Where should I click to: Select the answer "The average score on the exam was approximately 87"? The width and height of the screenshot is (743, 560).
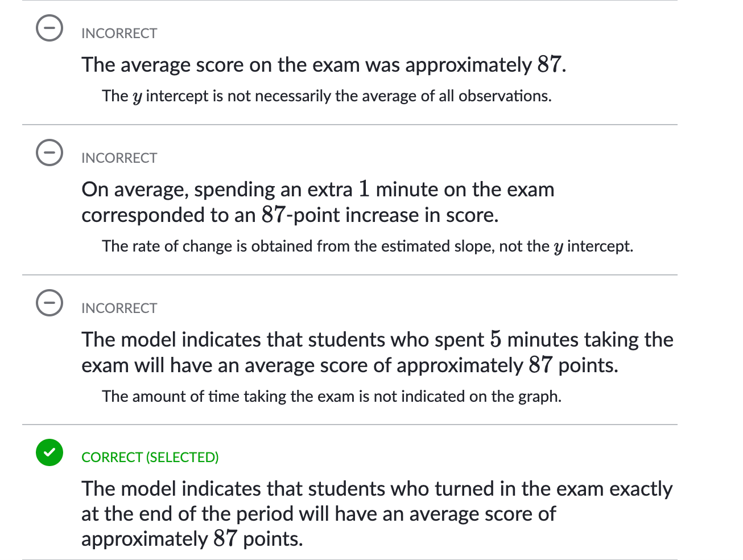click(323, 65)
